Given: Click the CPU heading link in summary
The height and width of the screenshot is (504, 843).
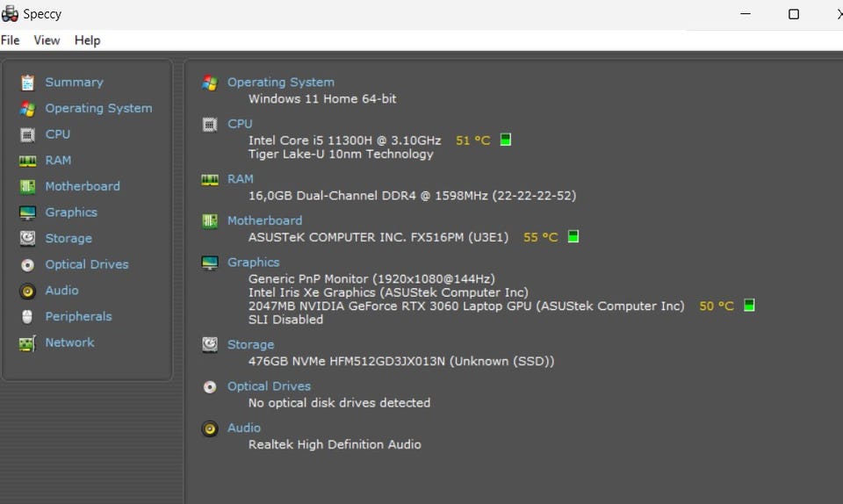Looking at the screenshot, I should [x=240, y=124].
